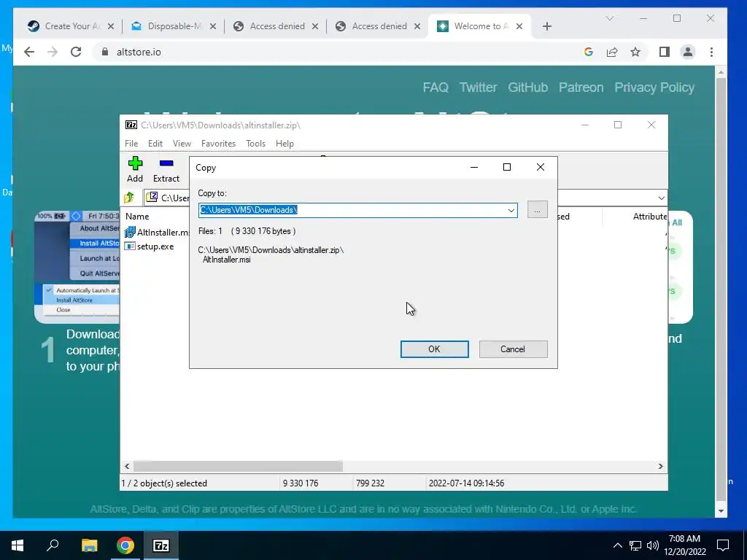
Task: Click Chrome back arrow
Action: click(29, 52)
